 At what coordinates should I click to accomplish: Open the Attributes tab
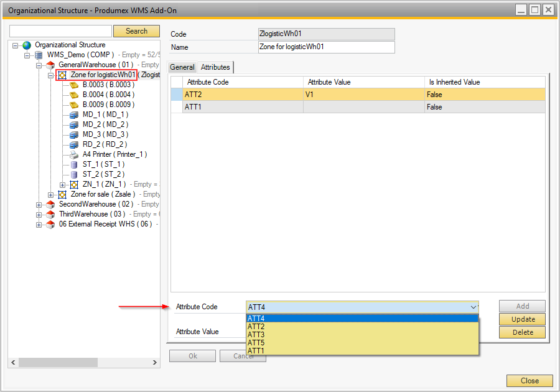(x=215, y=67)
